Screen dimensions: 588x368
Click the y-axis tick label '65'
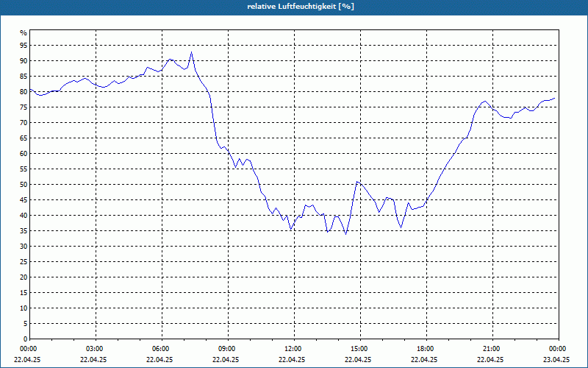tap(24, 138)
